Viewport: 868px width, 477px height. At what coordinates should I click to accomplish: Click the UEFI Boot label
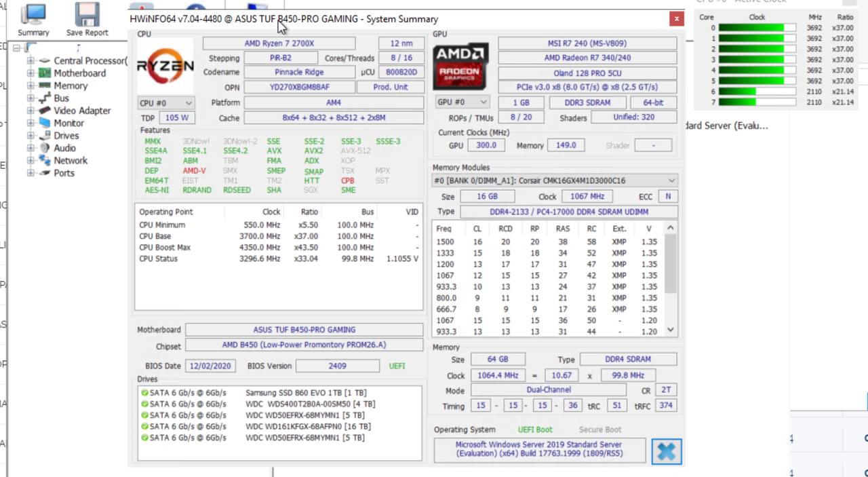pos(535,430)
